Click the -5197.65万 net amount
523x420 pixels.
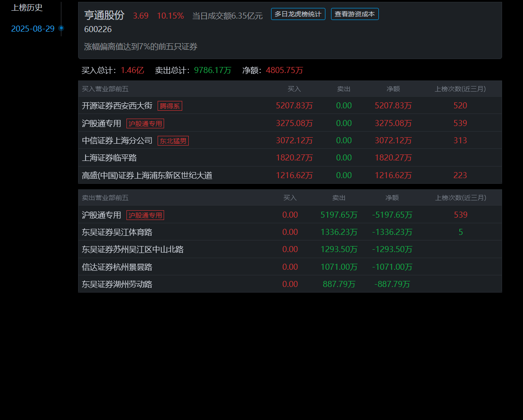coord(392,215)
